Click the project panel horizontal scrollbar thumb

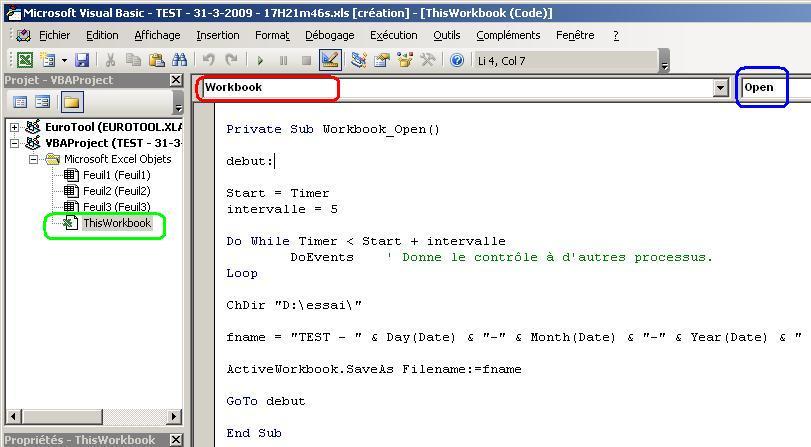[62, 416]
